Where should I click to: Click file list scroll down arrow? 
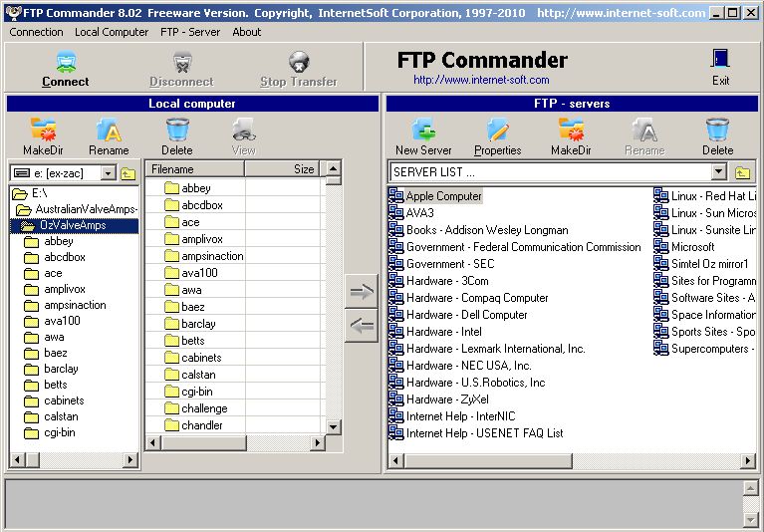click(334, 427)
